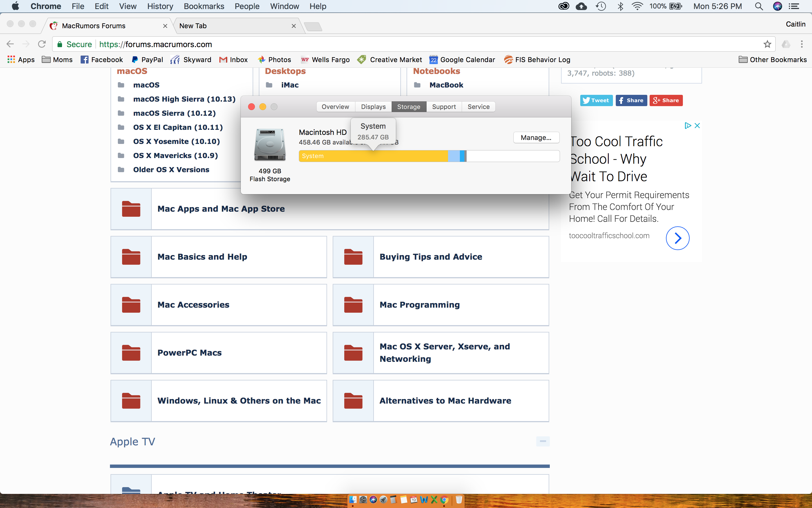The image size is (812, 508).
Task: Open Calculator from the Dock
Action: [x=394, y=500]
